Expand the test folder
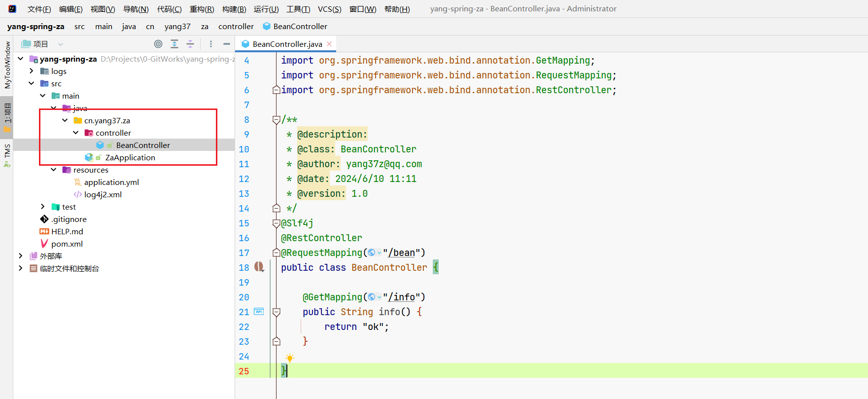This screenshot has width=868, height=399. pyautogui.click(x=43, y=207)
